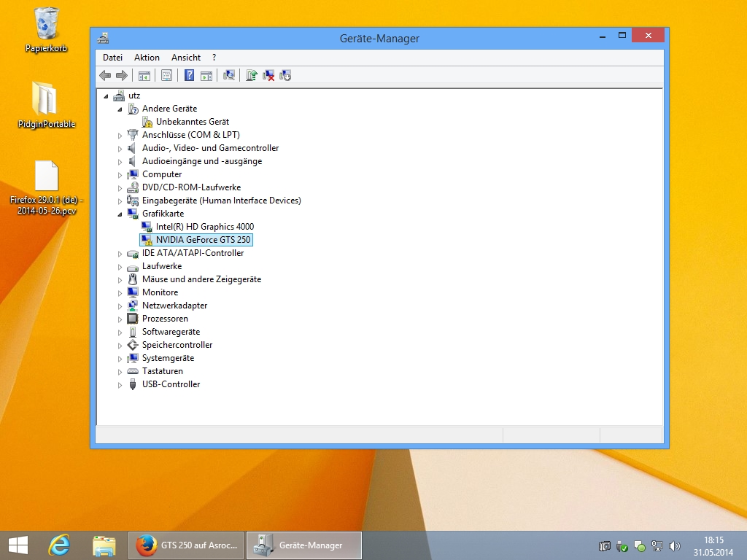The width and height of the screenshot is (747, 560).
Task: Open the Papierkorb desktop icon
Action: (46, 30)
